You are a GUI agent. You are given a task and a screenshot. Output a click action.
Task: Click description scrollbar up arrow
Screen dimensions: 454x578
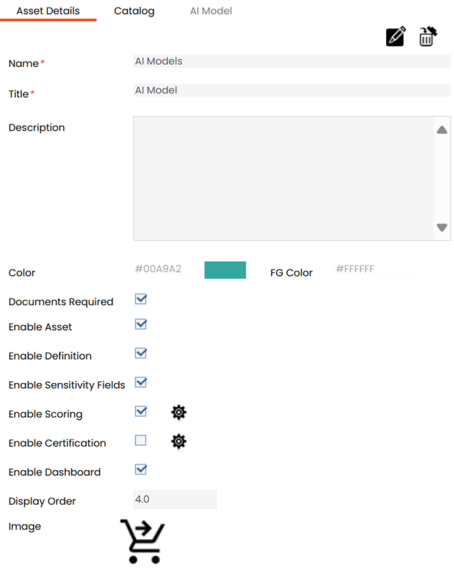pos(442,130)
